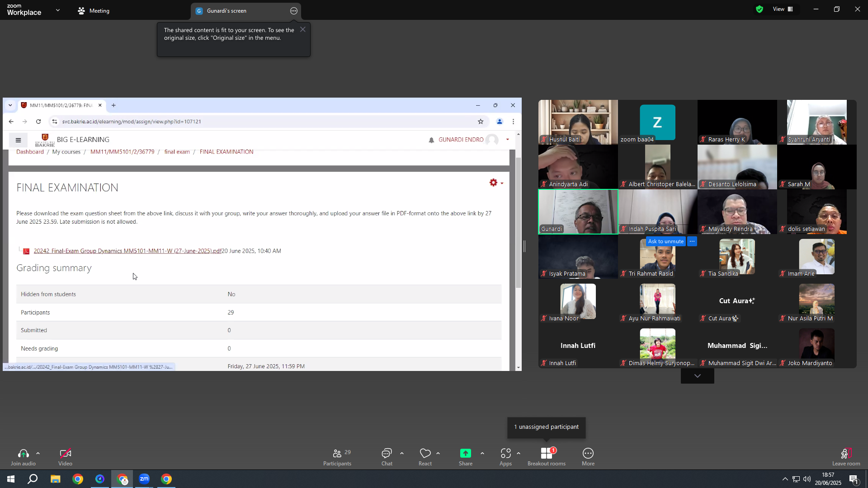Screen dimensions: 868x488
Task: Open the Dashboard breadcrumb link
Action: tap(30, 152)
